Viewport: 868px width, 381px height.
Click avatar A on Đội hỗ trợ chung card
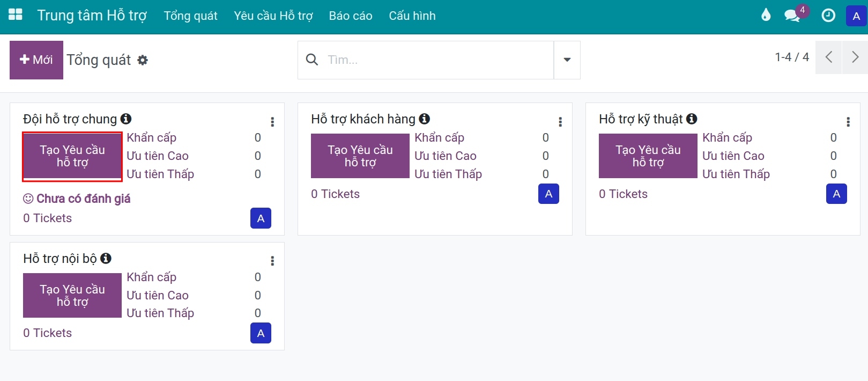(x=261, y=218)
